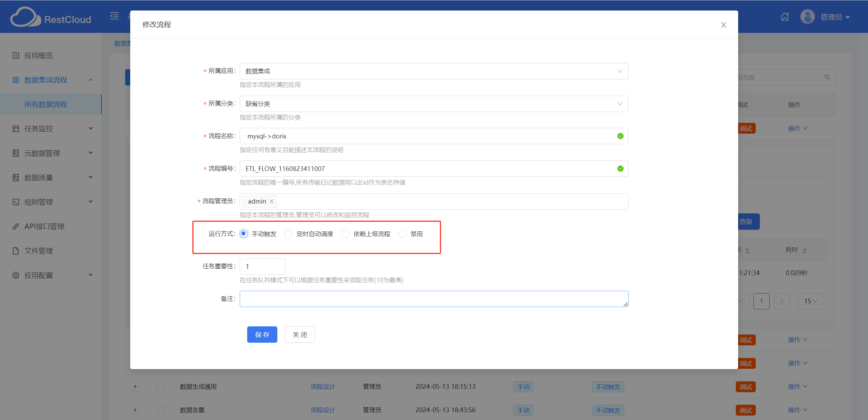868x420 pixels.
Task: Click the home icon in top bar
Action: [x=785, y=17]
